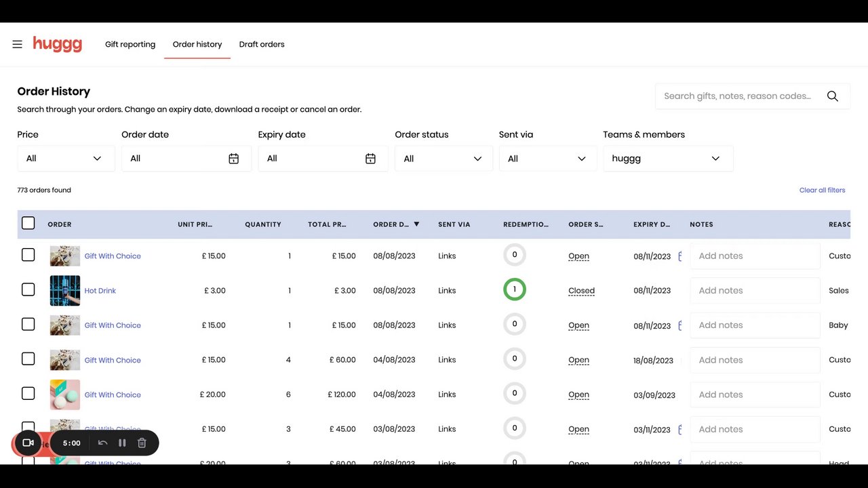Click the huggg logo
The height and width of the screenshot is (488, 868).
point(58,44)
